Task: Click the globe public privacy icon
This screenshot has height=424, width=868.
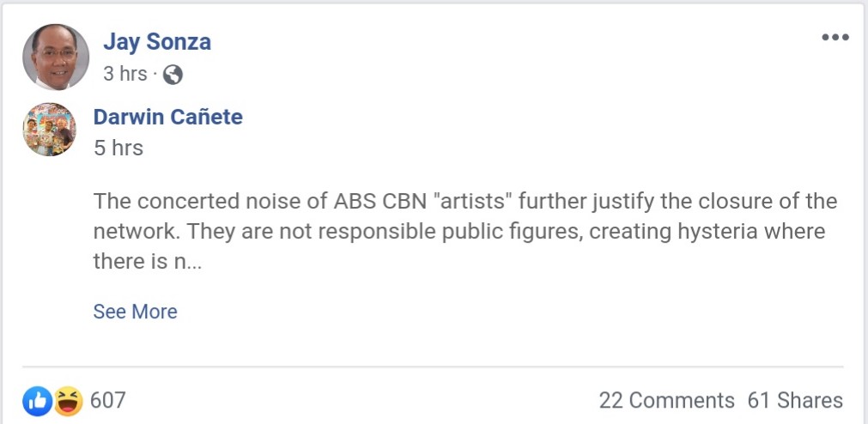Action: tap(173, 75)
